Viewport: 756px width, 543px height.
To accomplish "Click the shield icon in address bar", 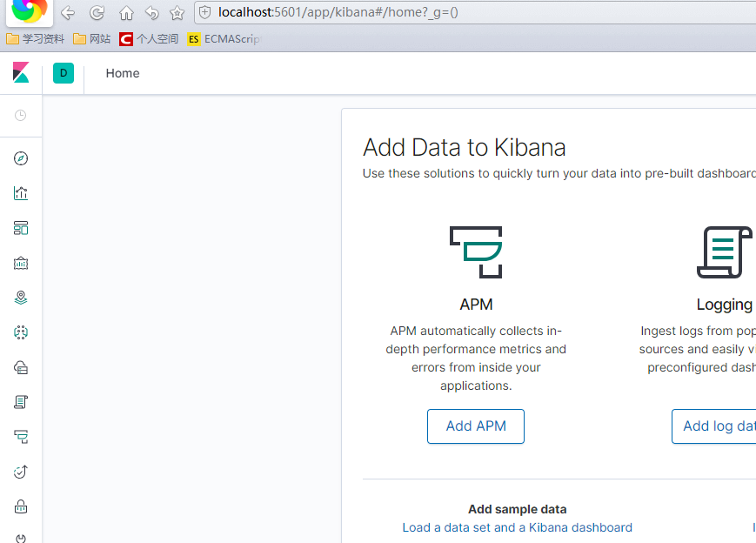I will 205,12.
